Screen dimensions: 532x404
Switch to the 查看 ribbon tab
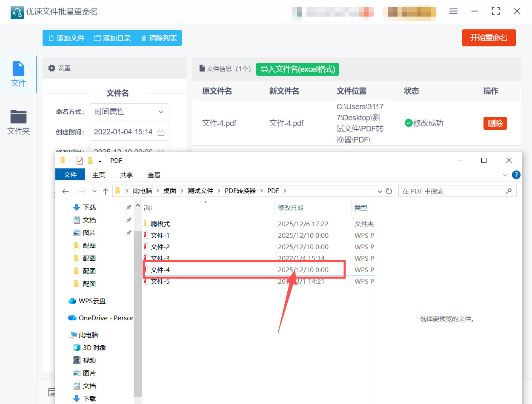[154, 175]
